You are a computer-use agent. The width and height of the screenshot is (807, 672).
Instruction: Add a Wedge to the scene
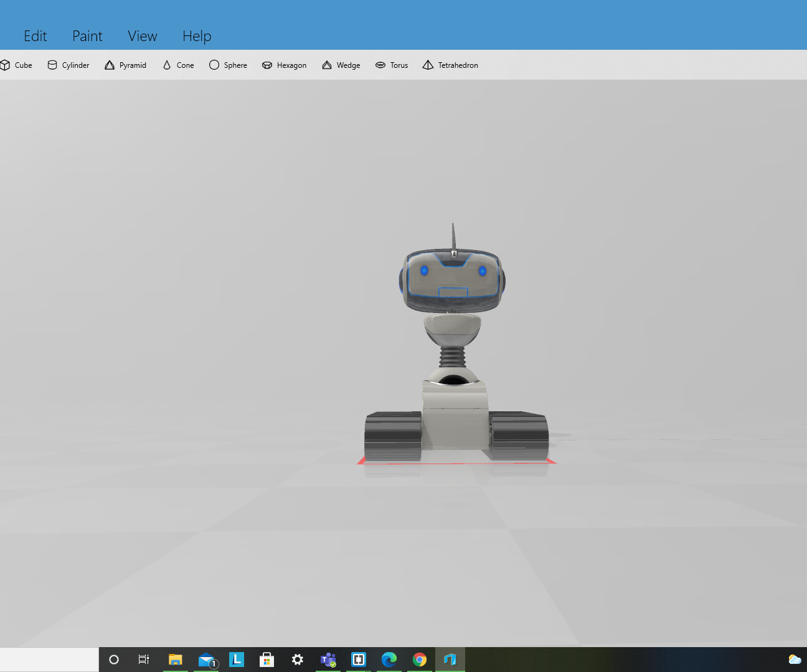341,65
